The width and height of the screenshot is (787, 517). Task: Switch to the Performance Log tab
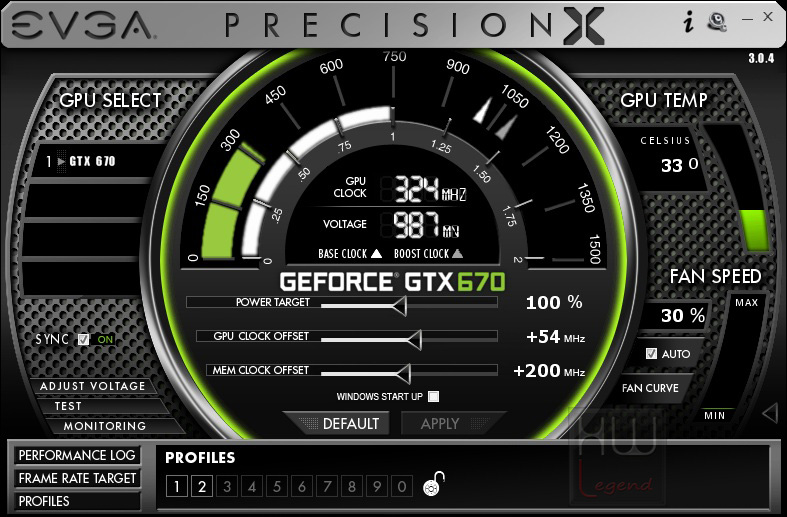tap(77, 455)
